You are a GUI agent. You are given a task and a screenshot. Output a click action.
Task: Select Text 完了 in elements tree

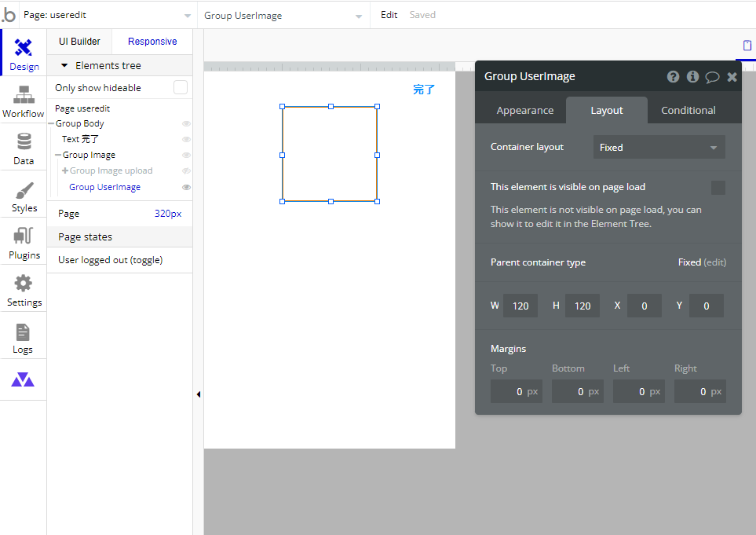[x=80, y=139]
